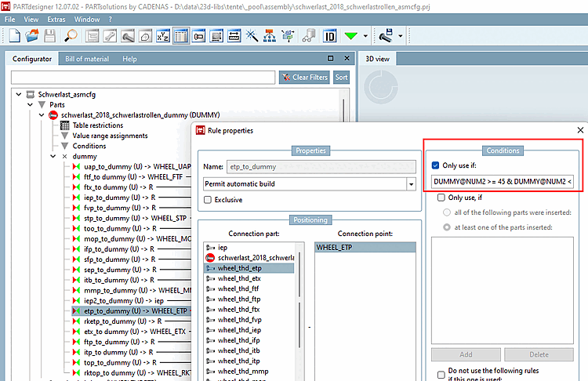Click the greyed bolt window toolbar icon

128,36
